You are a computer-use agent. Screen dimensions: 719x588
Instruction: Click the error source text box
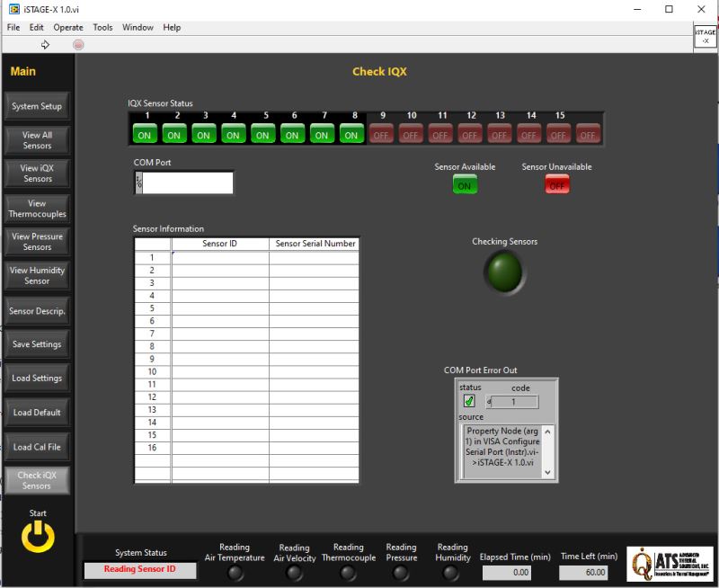(502, 451)
